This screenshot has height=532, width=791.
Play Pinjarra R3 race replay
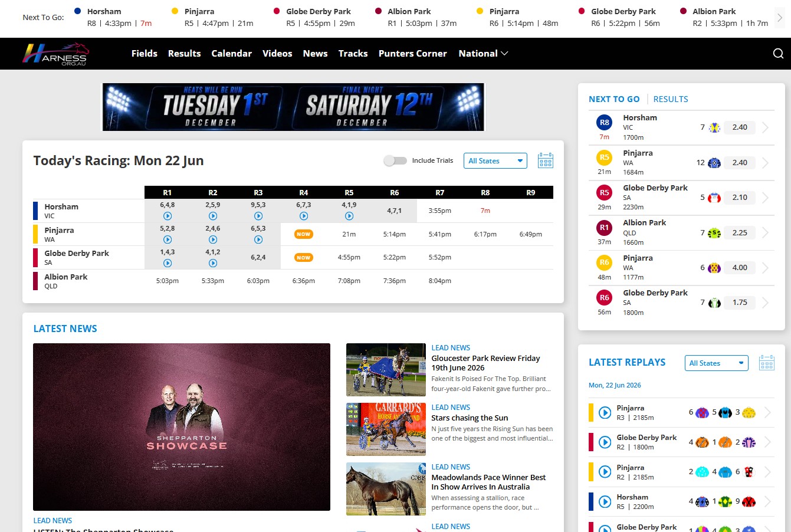[258, 239]
